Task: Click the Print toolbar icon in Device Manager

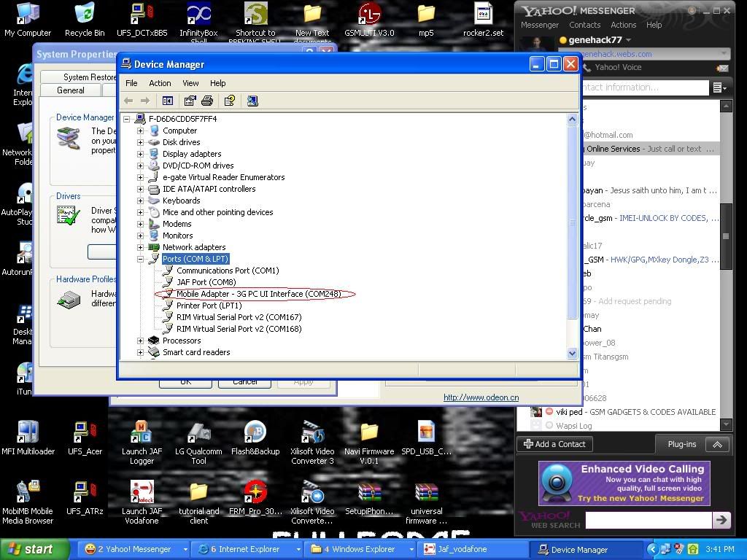Action: coord(207,101)
